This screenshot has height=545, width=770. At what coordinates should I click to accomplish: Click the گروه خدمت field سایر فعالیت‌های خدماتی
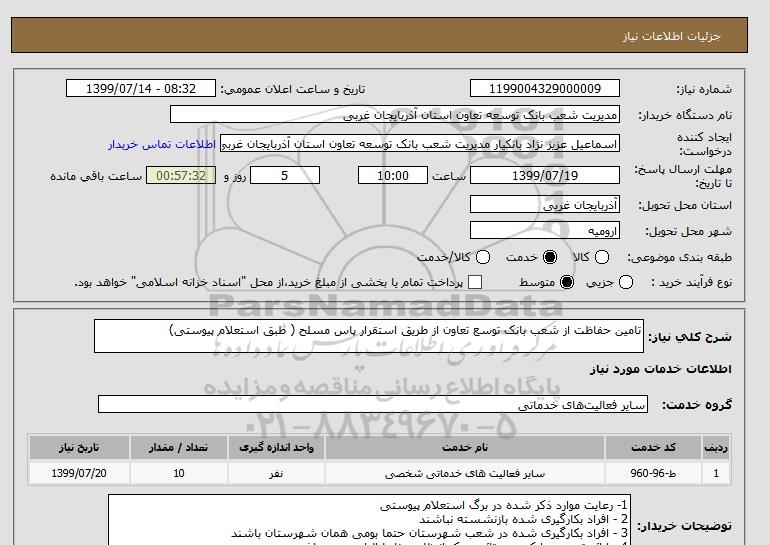[x=373, y=405]
